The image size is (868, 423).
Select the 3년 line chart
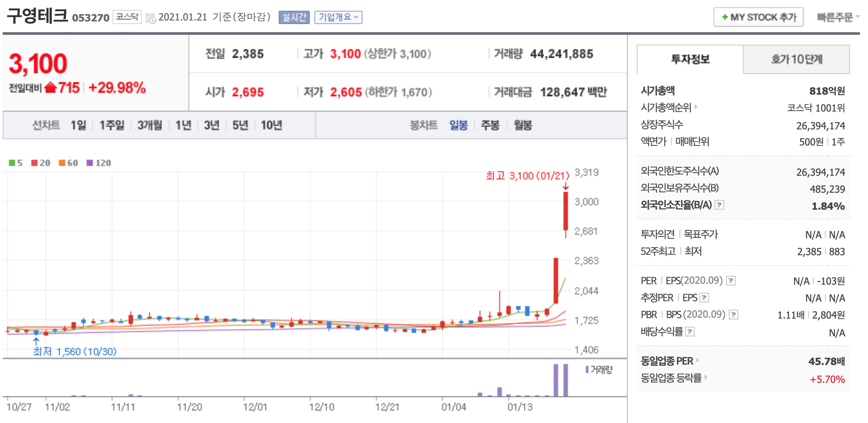212,125
